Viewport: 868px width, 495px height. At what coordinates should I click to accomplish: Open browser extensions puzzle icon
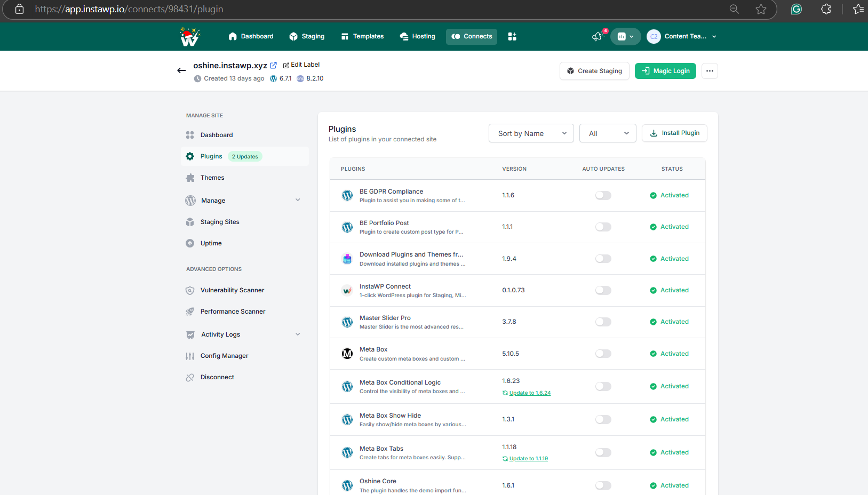coord(826,9)
